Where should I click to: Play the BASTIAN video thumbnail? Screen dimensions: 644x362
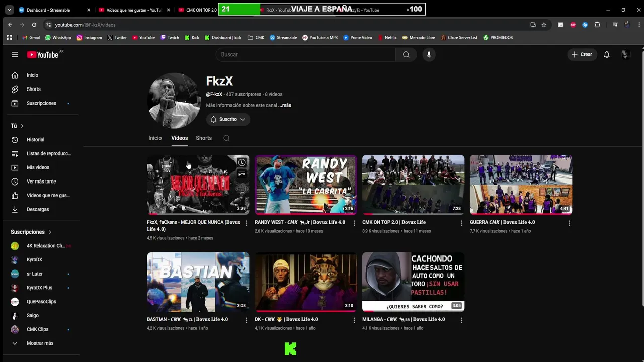click(198, 282)
